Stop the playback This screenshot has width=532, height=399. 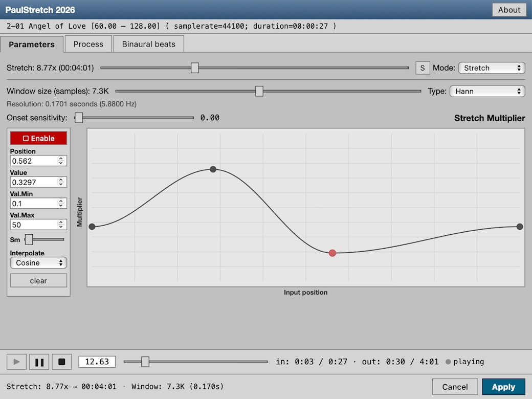click(62, 362)
